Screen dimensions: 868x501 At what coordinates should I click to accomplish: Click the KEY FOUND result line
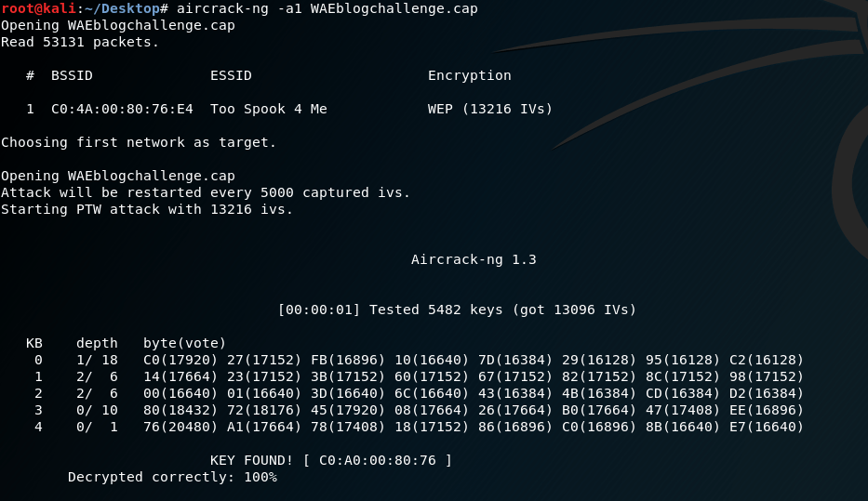tap(331, 460)
